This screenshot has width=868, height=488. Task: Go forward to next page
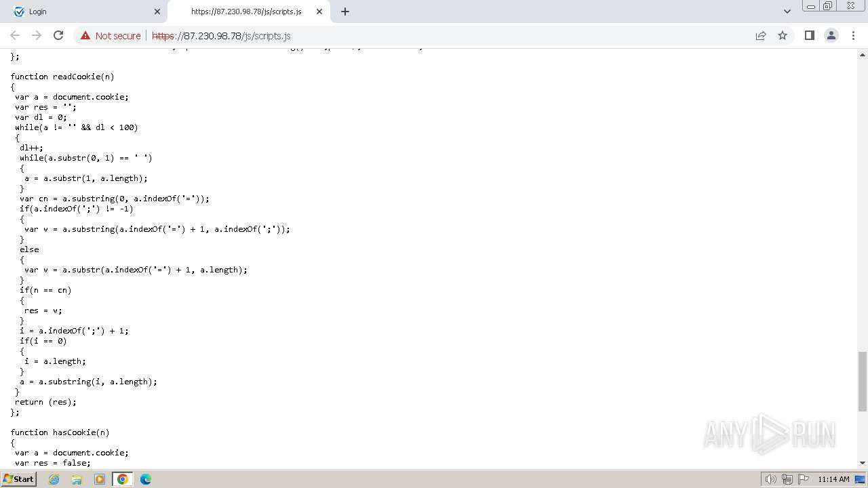click(x=37, y=35)
